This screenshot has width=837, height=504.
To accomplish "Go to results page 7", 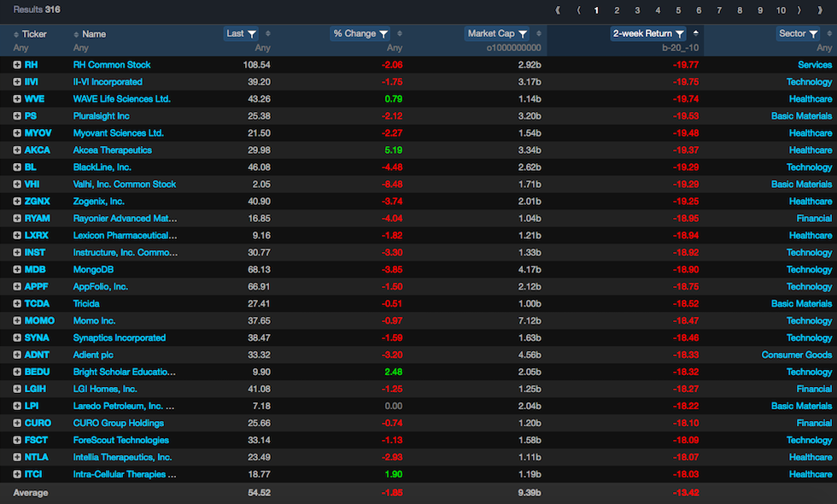I will click(x=719, y=10).
